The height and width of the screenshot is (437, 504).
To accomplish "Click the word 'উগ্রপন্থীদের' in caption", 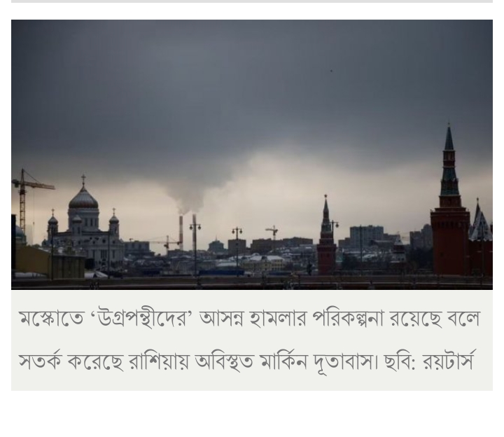I will tap(141, 319).
